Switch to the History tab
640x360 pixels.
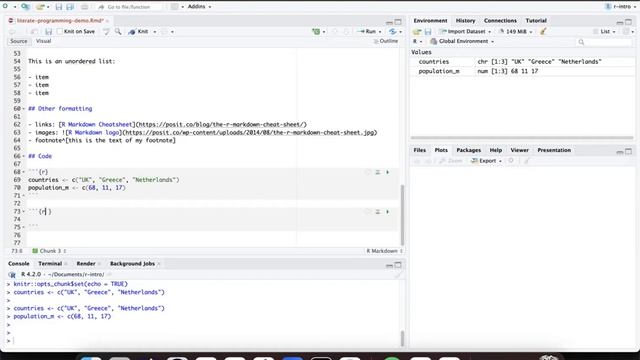(x=465, y=20)
